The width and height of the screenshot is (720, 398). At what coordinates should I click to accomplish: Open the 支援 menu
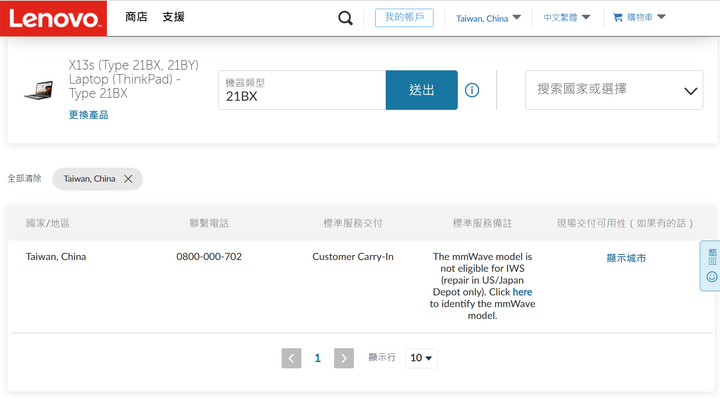tap(174, 17)
